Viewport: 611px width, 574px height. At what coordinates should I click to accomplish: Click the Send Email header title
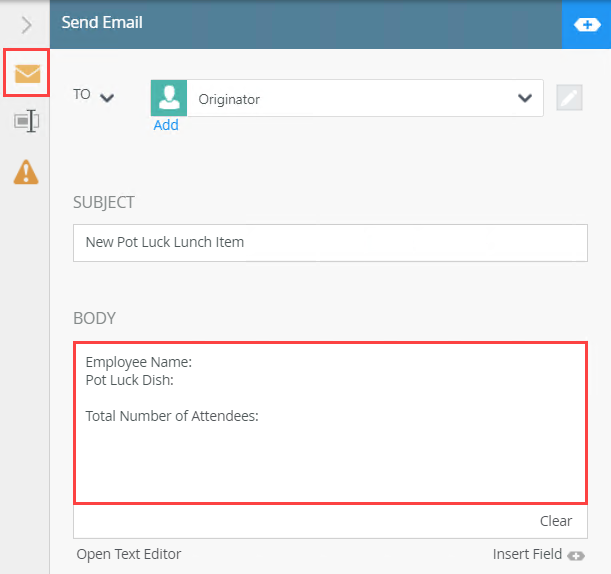pyautogui.click(x=102, y=22)
